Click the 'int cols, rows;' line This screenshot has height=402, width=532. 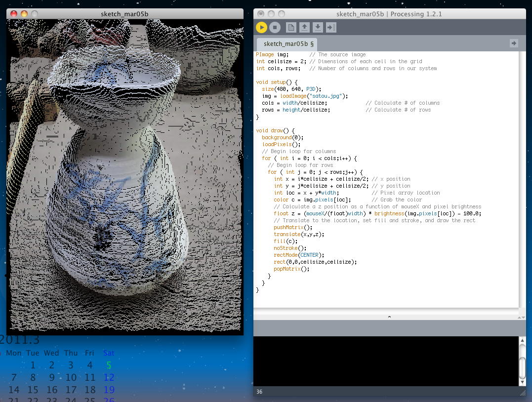tap(278, 68)
